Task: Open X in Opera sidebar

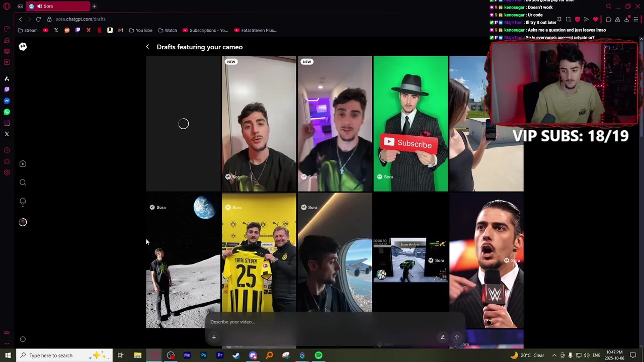Action: click(x=7, y=134)
